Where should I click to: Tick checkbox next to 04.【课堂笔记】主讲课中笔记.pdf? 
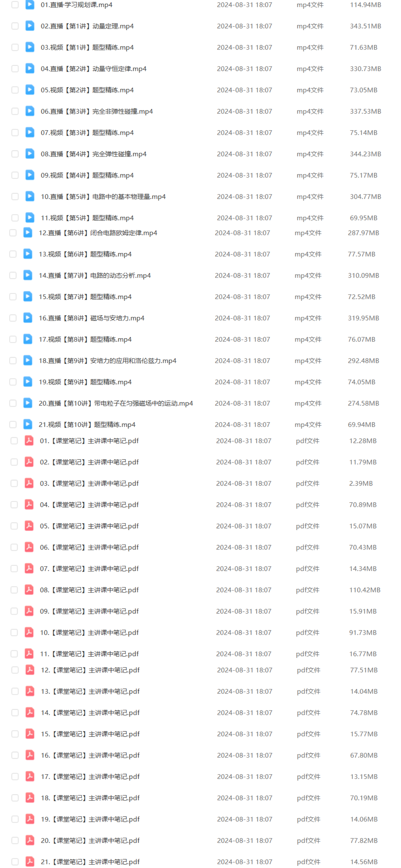(x=14, y=504)
